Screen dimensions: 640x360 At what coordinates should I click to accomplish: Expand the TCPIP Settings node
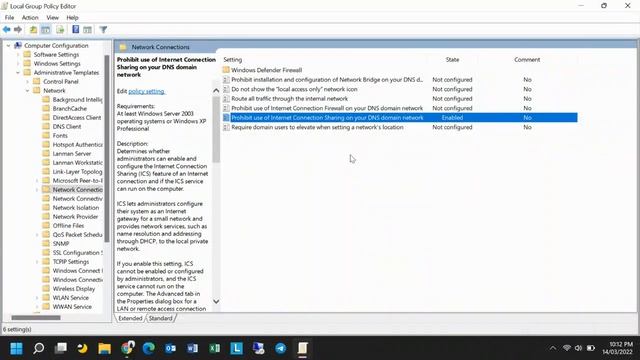pos(37,262)
